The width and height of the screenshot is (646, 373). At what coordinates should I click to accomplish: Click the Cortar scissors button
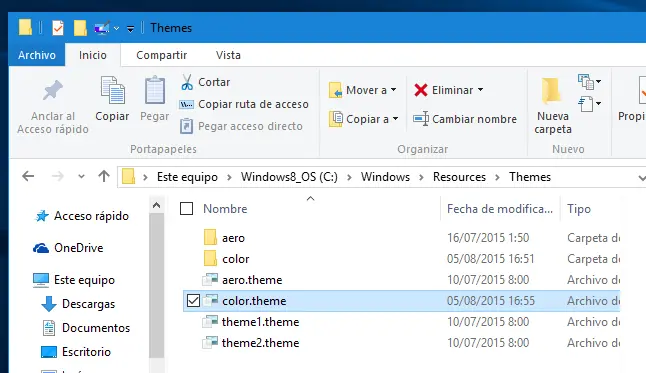pos(205,82)
